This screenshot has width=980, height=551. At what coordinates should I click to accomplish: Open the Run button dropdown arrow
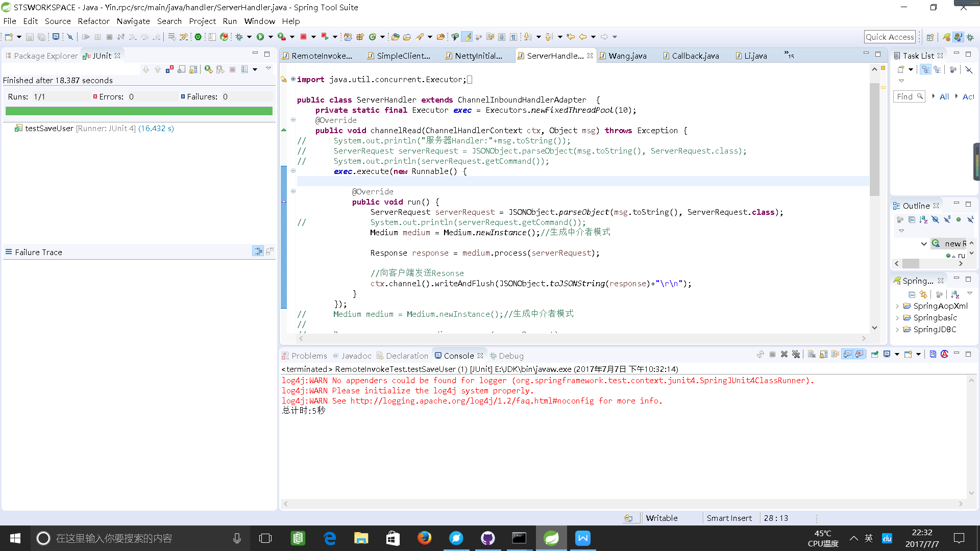click(x=271, y=37)
